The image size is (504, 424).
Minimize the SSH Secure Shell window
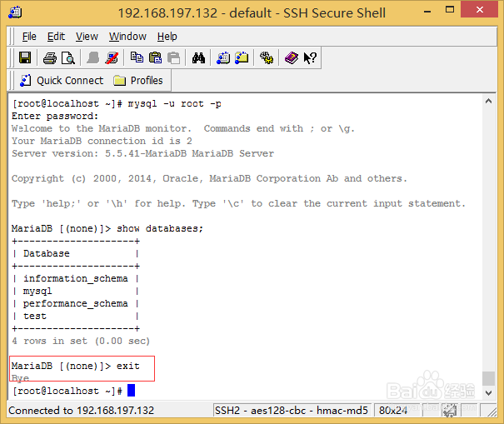tap(427, 12)
